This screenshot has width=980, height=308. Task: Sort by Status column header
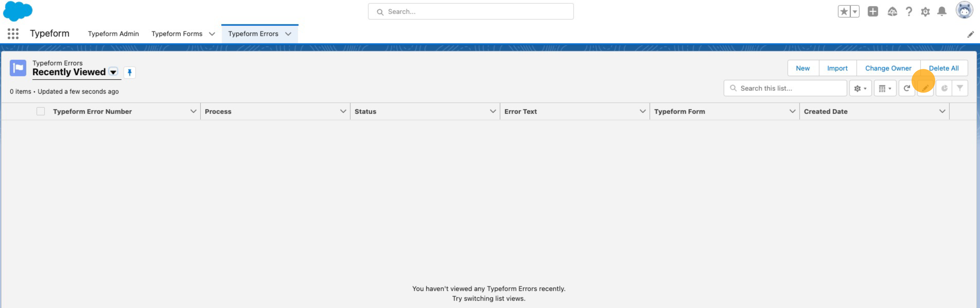[x=365, y=112]
